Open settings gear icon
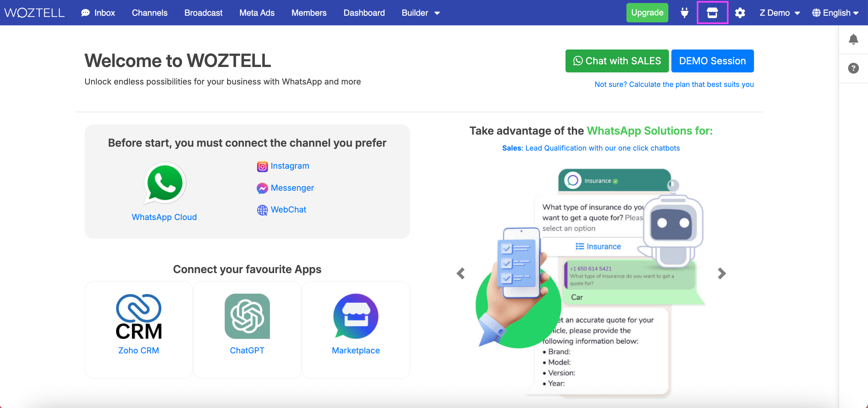Image resolution: width=868 pixels, height=408 pixels. click(x=740, y=13)
